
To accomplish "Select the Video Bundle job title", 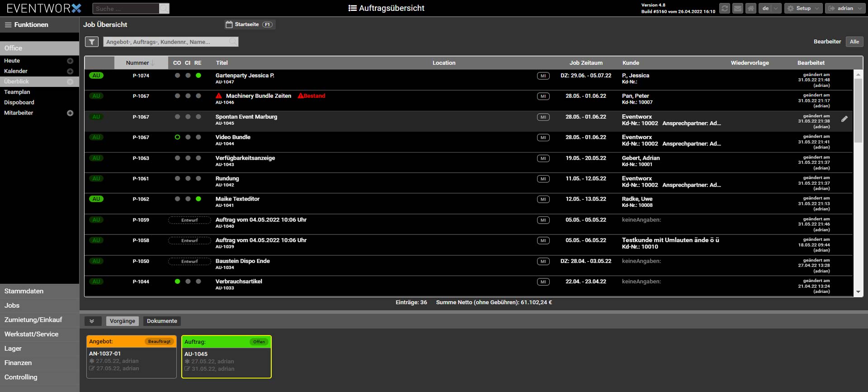I will [233, 137].
